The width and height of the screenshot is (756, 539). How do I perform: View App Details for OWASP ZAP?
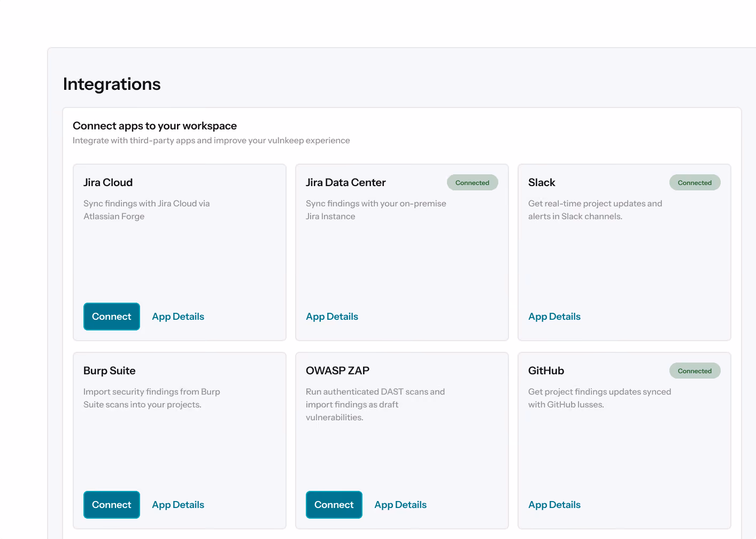click(x=400, y=505)
